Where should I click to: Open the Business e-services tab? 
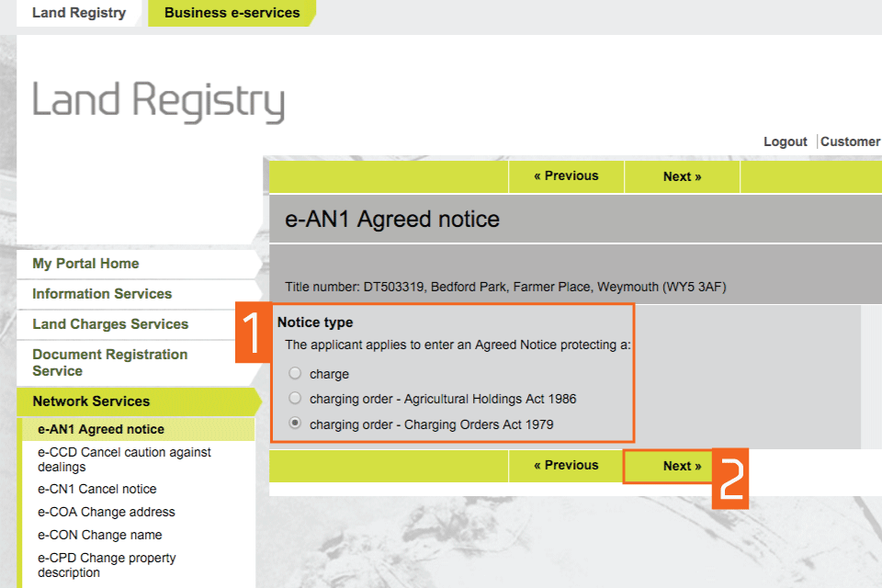pyautogui.click(x=232, y=13)
